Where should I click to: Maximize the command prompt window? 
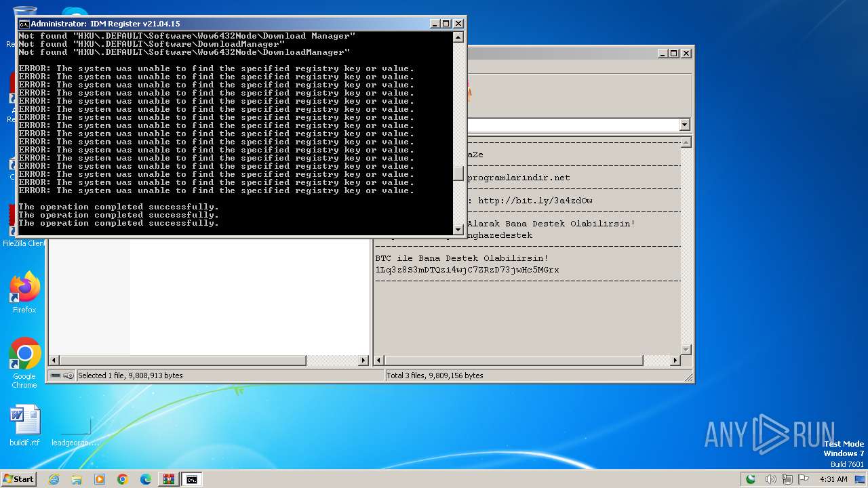446,24
